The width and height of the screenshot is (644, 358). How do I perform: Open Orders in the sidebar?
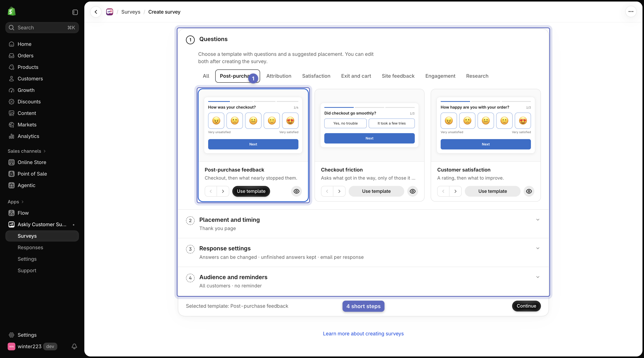coord(42,55)
